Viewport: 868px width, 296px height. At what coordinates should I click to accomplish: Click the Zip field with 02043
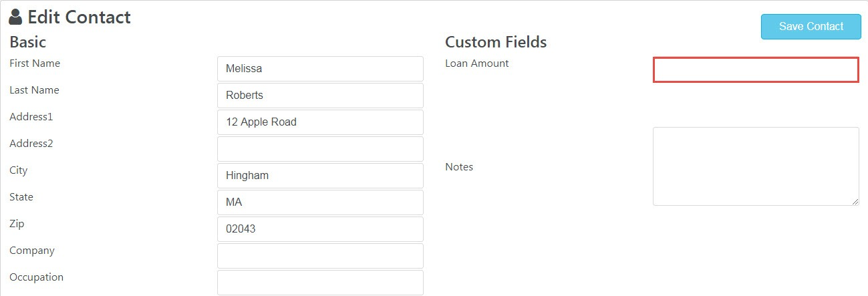[x=320, y=229]
